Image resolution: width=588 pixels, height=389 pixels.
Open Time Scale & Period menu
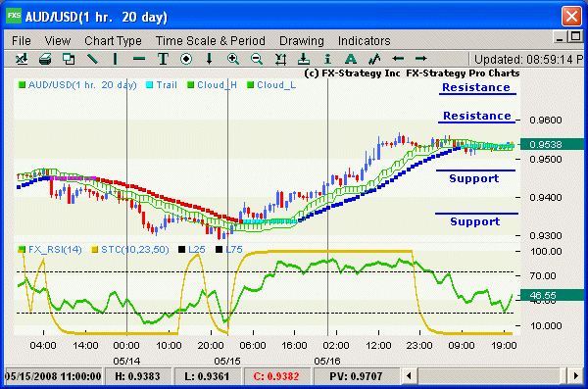(211, 40)
